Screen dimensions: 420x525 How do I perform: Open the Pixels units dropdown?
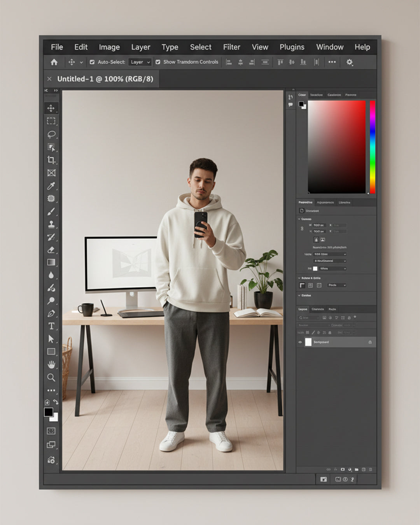[x=336, y=285]
